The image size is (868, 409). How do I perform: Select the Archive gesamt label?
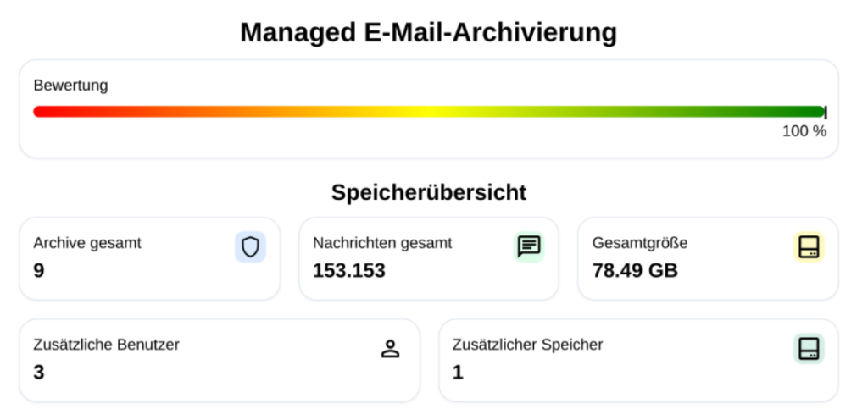(x=87, y=243)
